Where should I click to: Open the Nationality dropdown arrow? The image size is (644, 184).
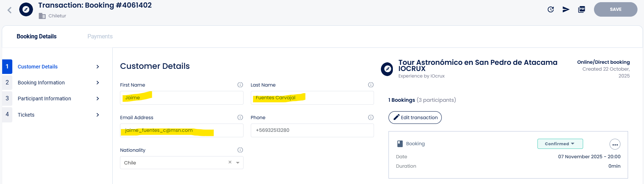(238, 163)
